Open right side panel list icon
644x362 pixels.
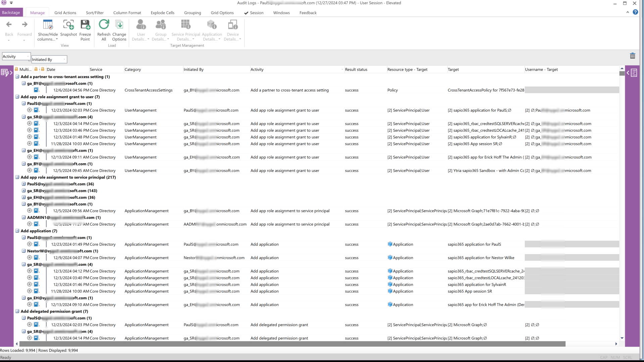point(632,73)
